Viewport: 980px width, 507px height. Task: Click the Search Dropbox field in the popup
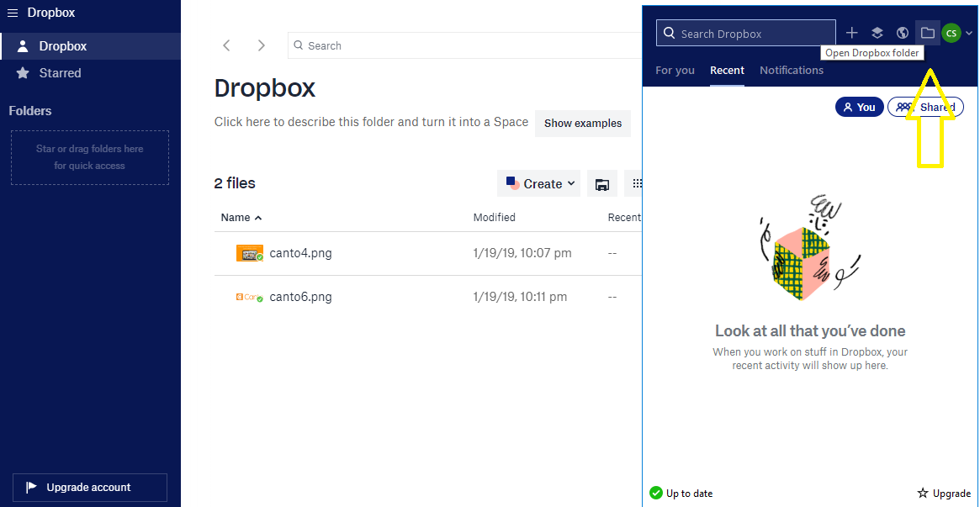745,33
